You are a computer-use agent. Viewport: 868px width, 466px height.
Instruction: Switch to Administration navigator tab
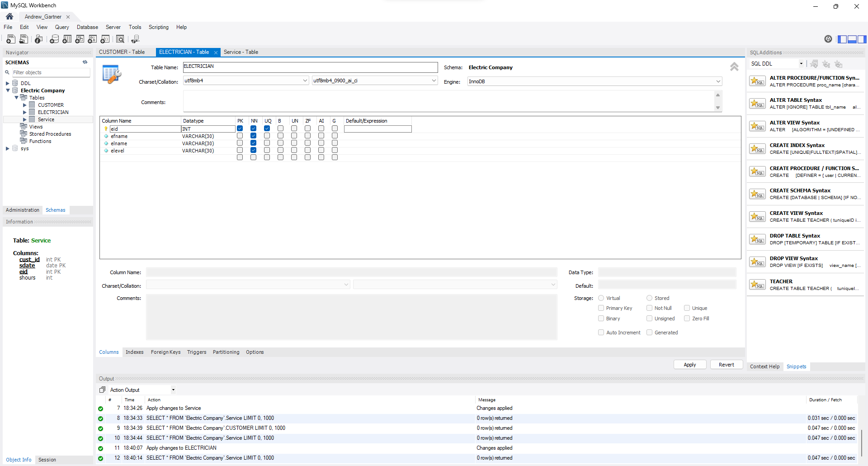tap(23, 210)
